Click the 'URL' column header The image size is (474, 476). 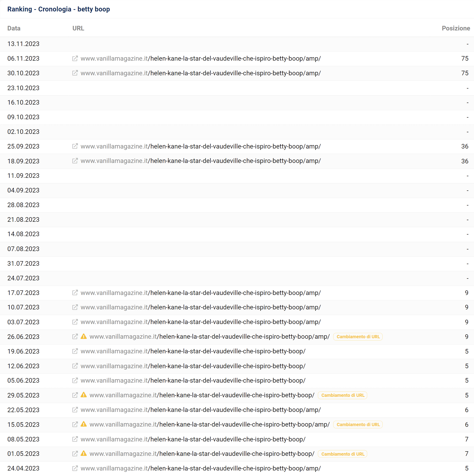[x=78, y=28]
